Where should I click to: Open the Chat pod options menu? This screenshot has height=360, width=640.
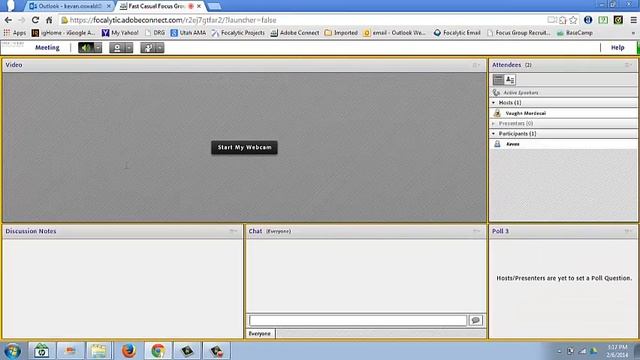click(476, 231)
